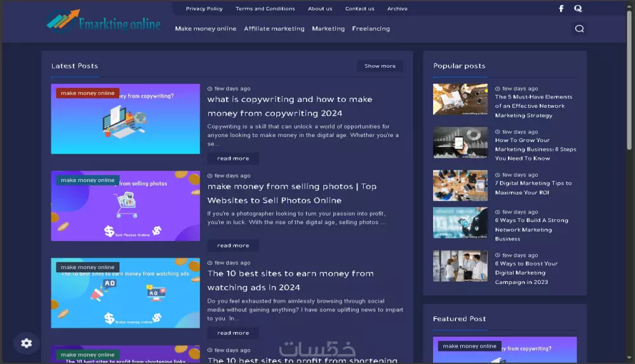Viewport: 635px width, 364px height.
Task: Click make money online tag on selling photos post
Action: (88, 180)
